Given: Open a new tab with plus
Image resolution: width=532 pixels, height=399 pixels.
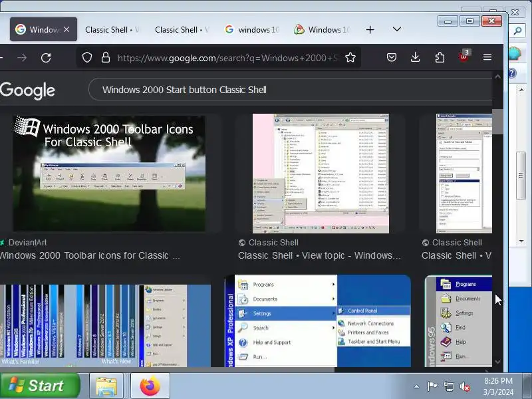Looking at the screenshot, I should (370, 30).
